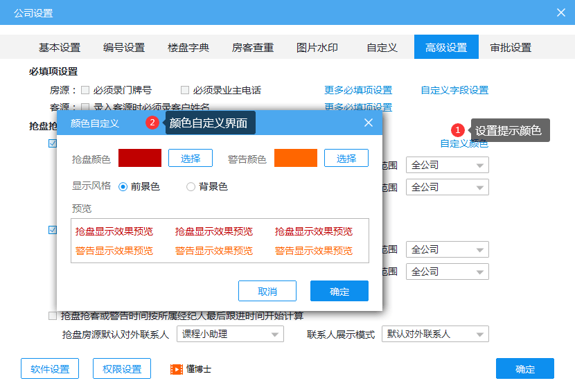Open the 审批设置 tab
Screen dimensions: 575x392
[x=511, y=48]
